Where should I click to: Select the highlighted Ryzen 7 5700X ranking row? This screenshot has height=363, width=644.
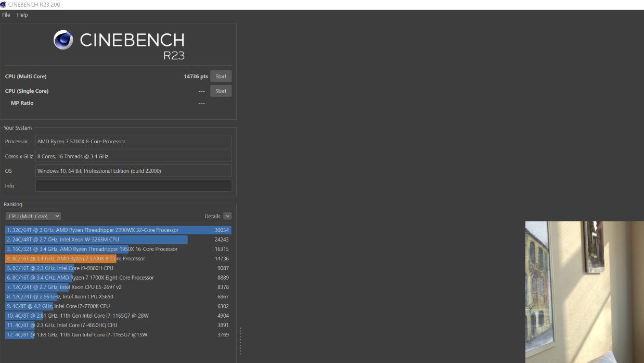(x=118, y=259)
